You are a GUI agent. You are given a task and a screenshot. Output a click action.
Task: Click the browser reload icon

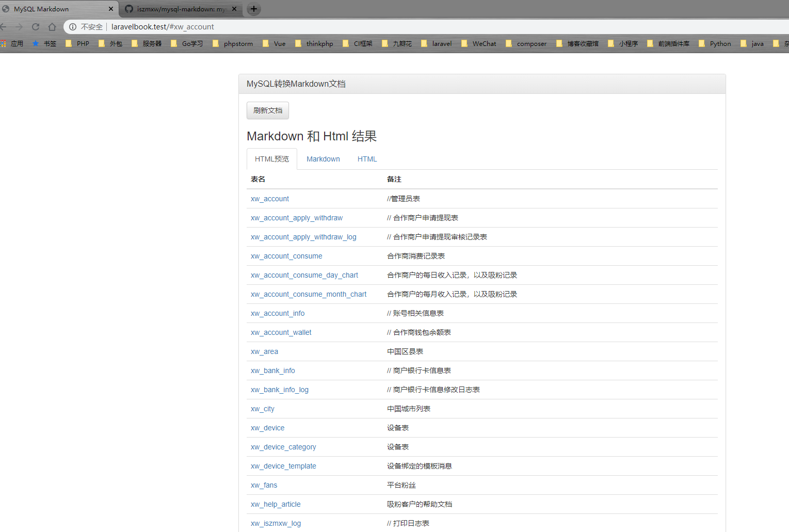[x=36, y=27]
